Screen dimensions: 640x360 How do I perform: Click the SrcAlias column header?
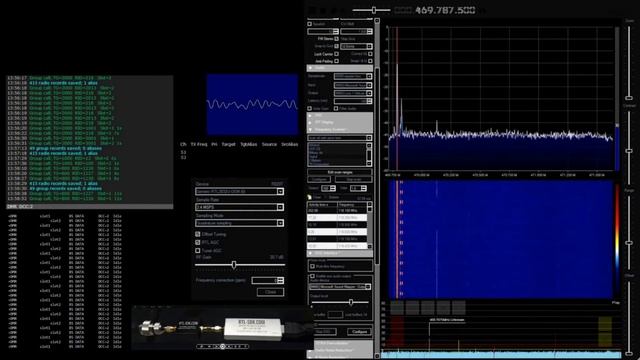click(x=289, y=144)
